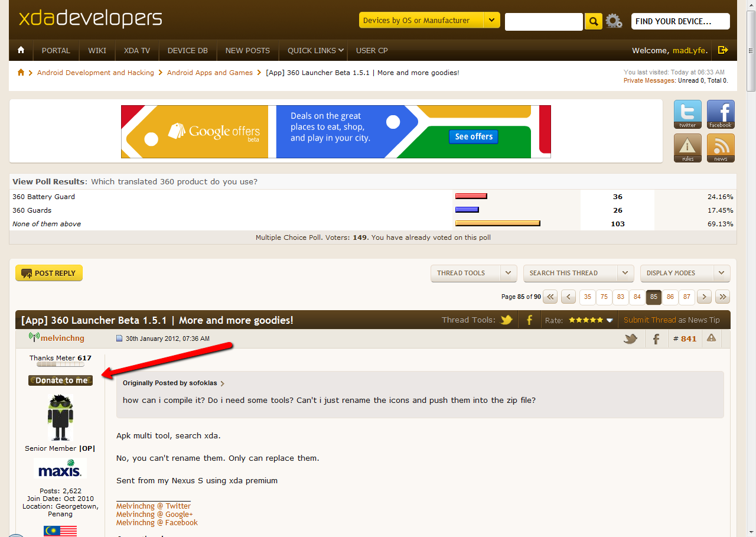Click the Donate to me button
Viewport: 756px width, 537px height.
click(60, 380)
